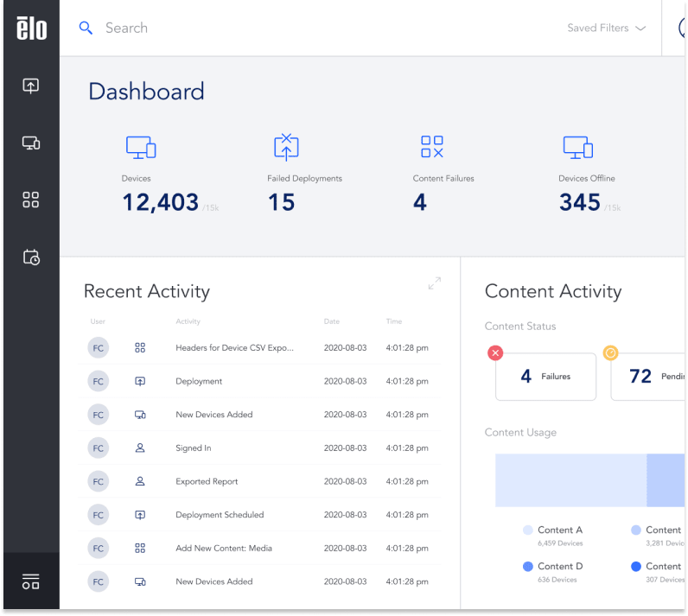Click the Devices Offline icon
Viewport: 688px width, 616px height.
click(x=578, y=148)
